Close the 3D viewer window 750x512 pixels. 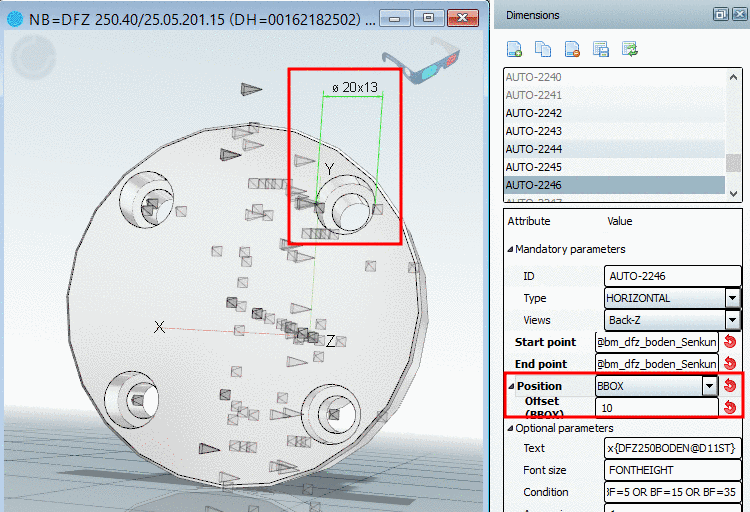click(x=463, y=19)
